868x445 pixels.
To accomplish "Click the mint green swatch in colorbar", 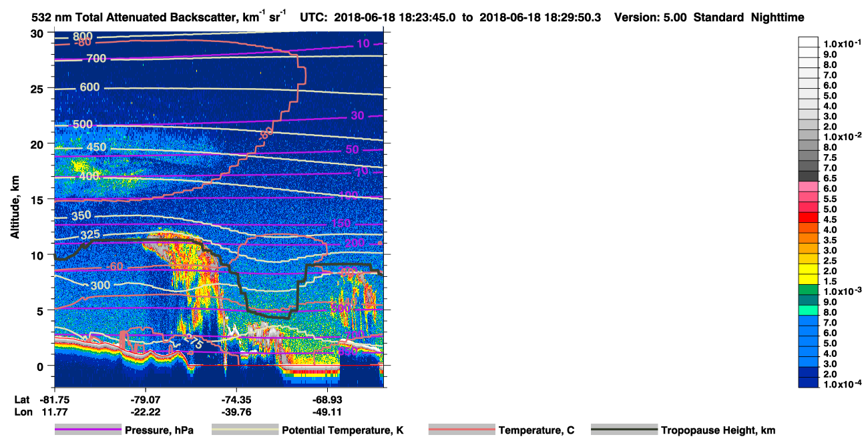I will [x=809, y=310].
